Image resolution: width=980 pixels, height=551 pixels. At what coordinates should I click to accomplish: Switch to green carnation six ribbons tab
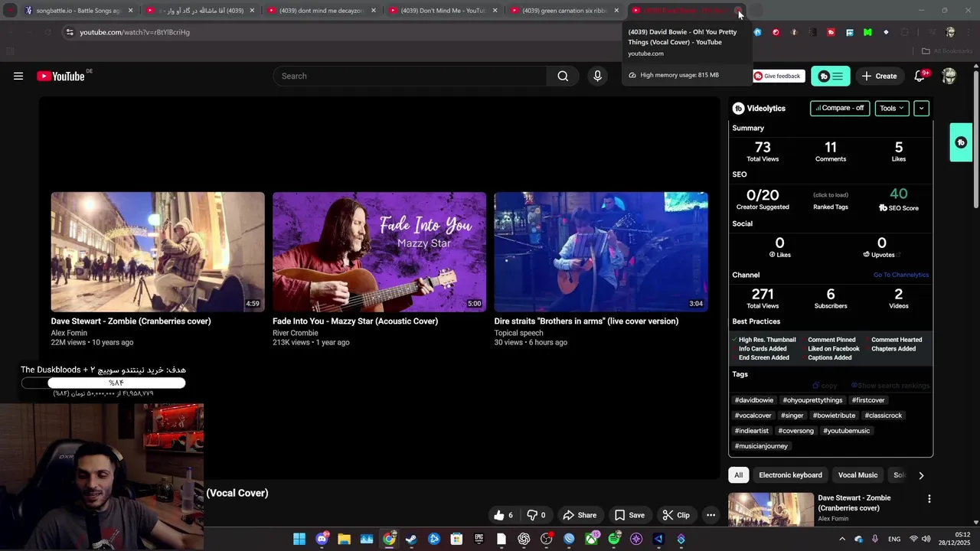tap(563, 11)
